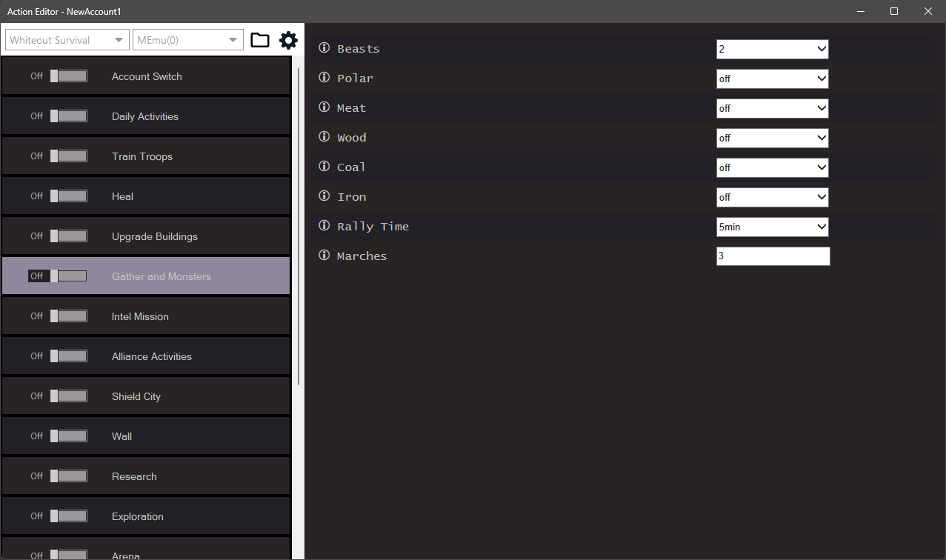Open the Whiteout Survival game dropdown

pos(67,40)
